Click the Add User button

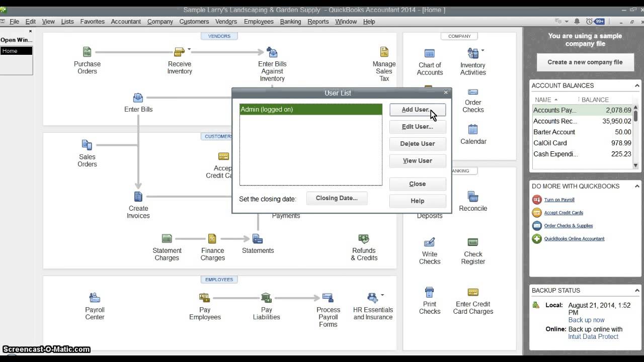(x=418, y=110)
